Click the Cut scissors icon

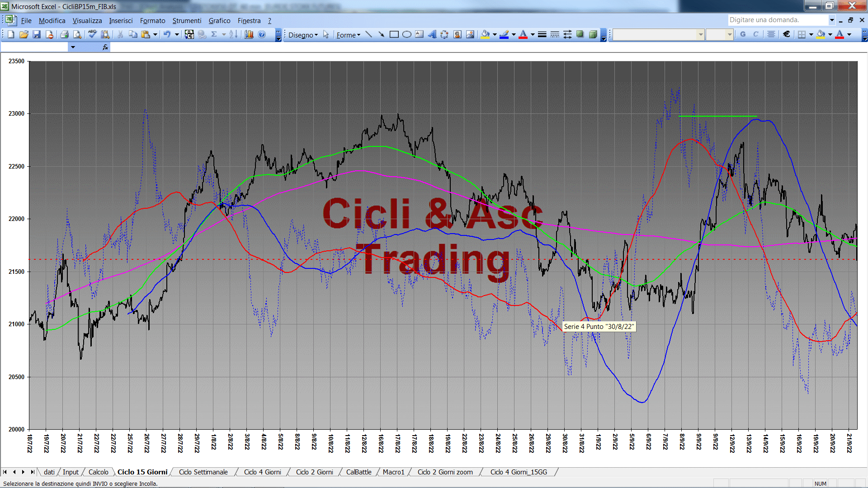120,34
